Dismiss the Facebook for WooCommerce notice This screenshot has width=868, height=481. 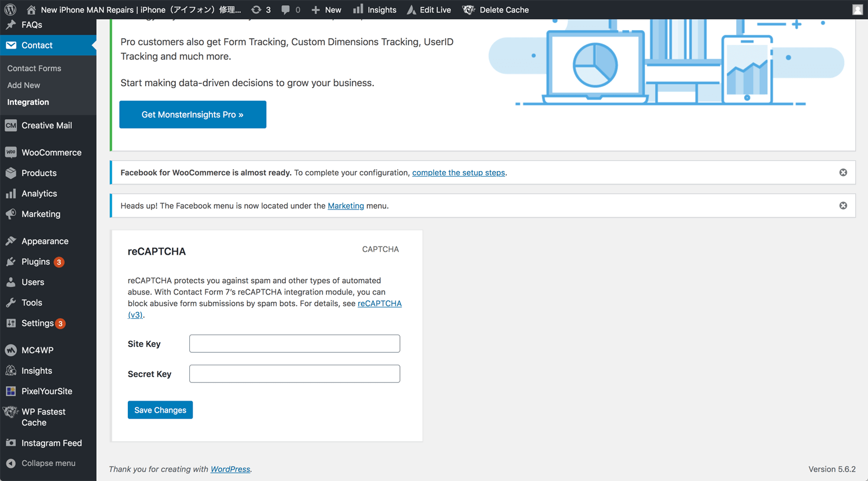click(x=843, y=172)
